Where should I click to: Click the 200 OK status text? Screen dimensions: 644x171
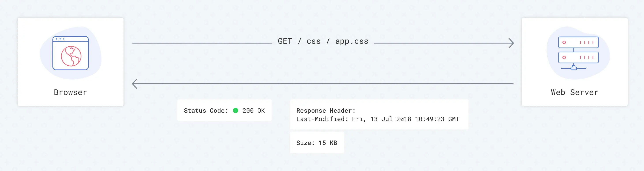pos(253,110)
